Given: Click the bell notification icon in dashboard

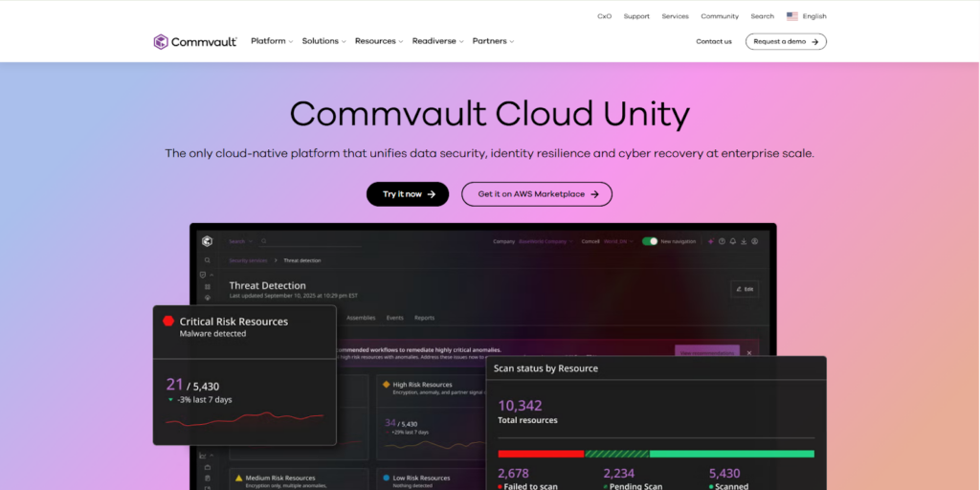Looking at the screenshot, I should click(x=732, y=242).
